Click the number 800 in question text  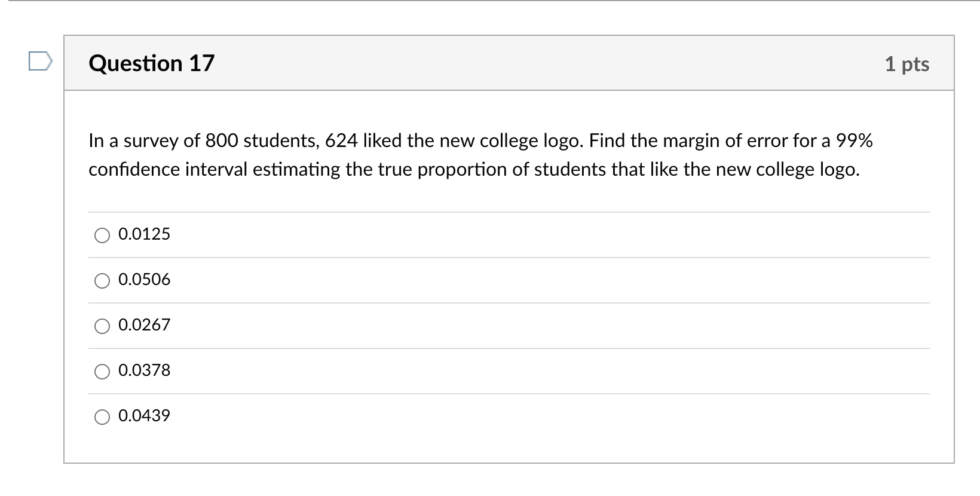point(222,141)
